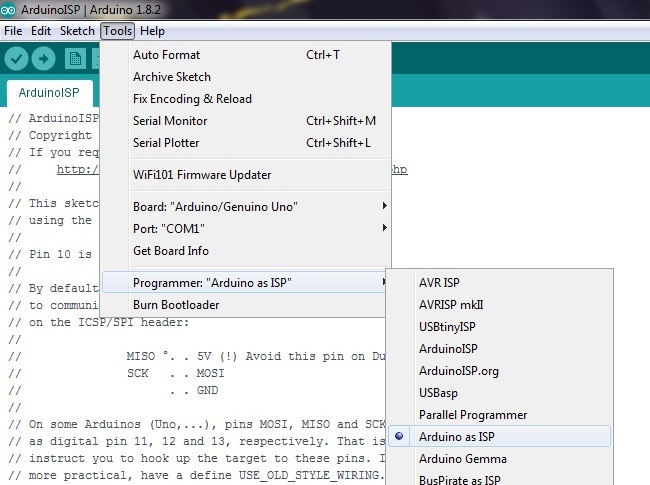
Task: Open the Edit menu
Action: (x=41, y=31)
